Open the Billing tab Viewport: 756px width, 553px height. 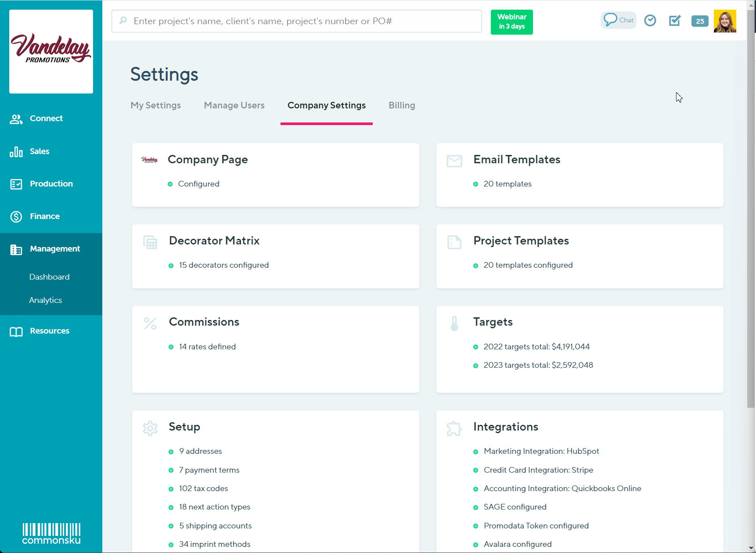click(x=401, y=105)
